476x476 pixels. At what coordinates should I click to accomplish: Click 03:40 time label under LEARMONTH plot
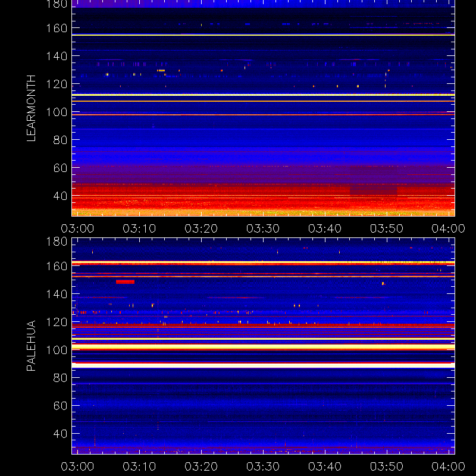click(325, 228)
